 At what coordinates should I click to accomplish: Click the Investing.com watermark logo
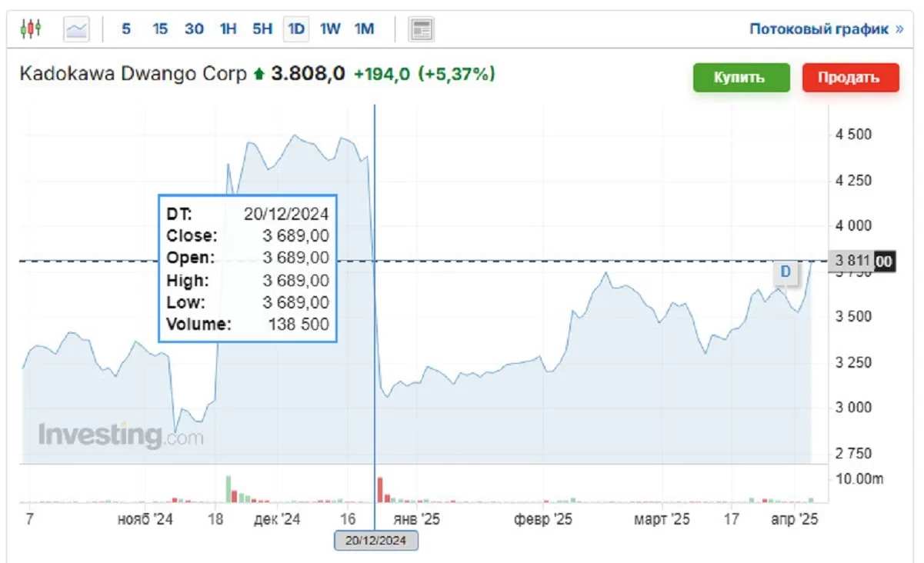point(121,436)
